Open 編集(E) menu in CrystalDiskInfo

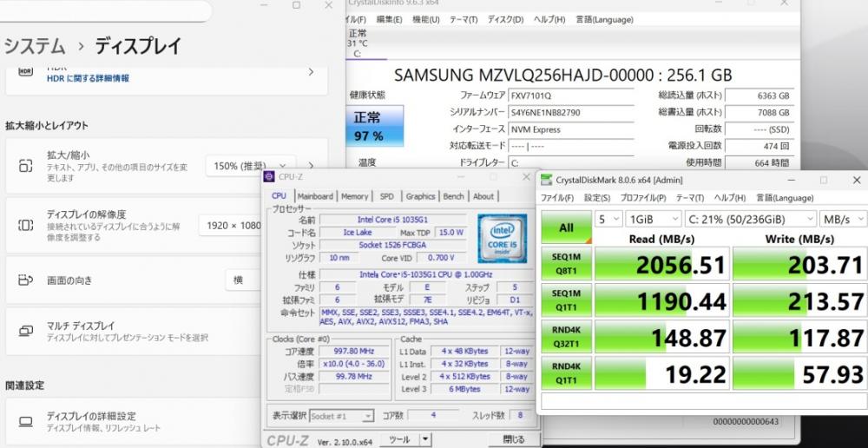tap(389, 19)
